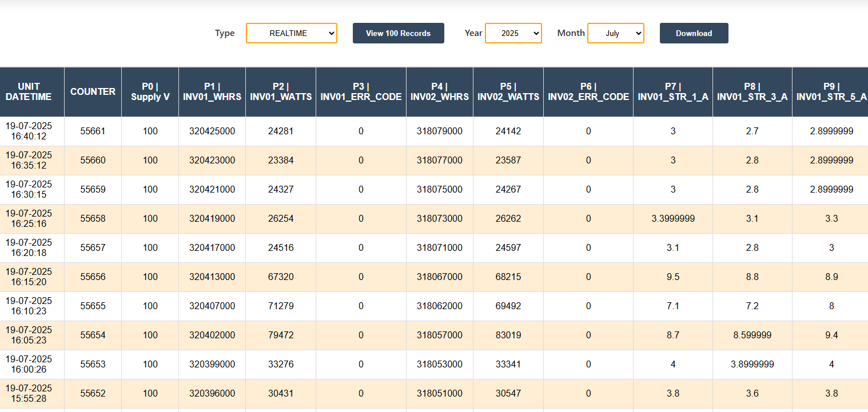Click INV02_WATTS value 83019
Image resolution: width=868 pixels, height=412 pixels.
point(508,335)
